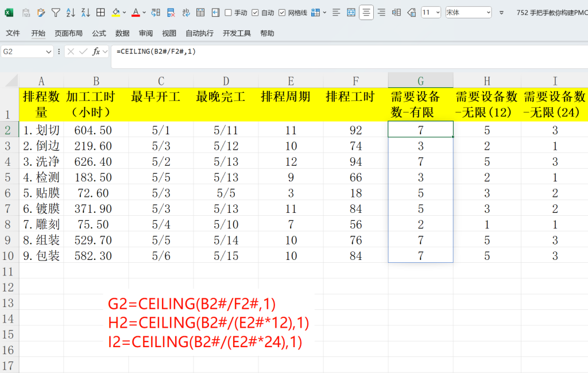Toggle the 自动 automatic calculation checkbox
This screenshot has width=588, height=373.
[255, 13]
